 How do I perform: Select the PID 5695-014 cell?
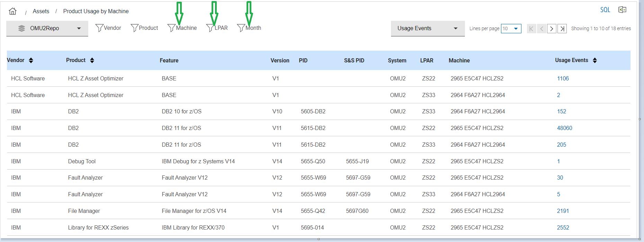pyautogui.click(x=312, y=227)
